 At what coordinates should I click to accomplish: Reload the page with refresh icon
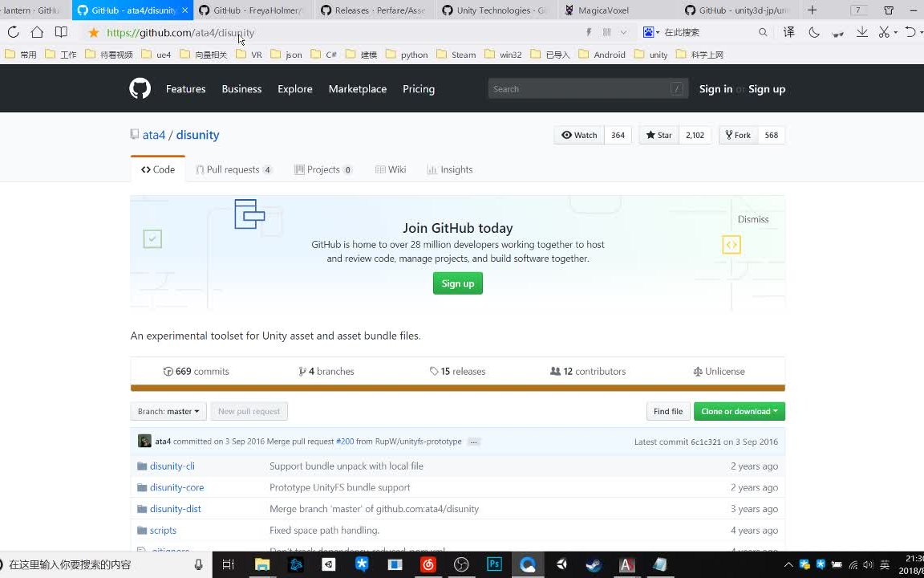coord(13,32)
